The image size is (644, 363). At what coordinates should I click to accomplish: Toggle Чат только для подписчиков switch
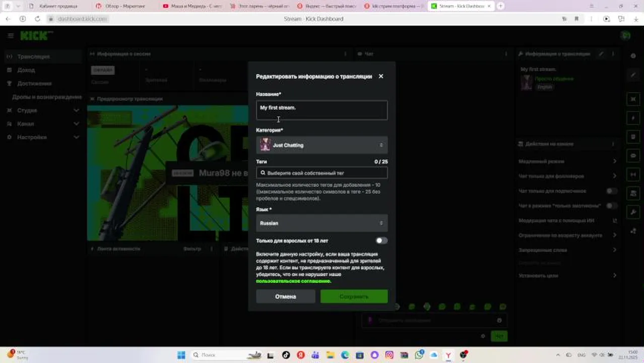click(611, 191)
